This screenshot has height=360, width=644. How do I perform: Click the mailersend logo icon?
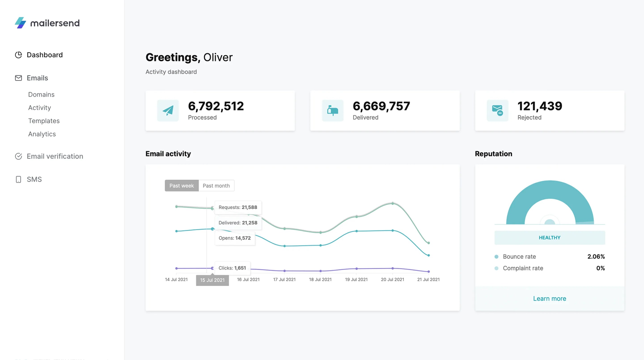pos(20,23)
